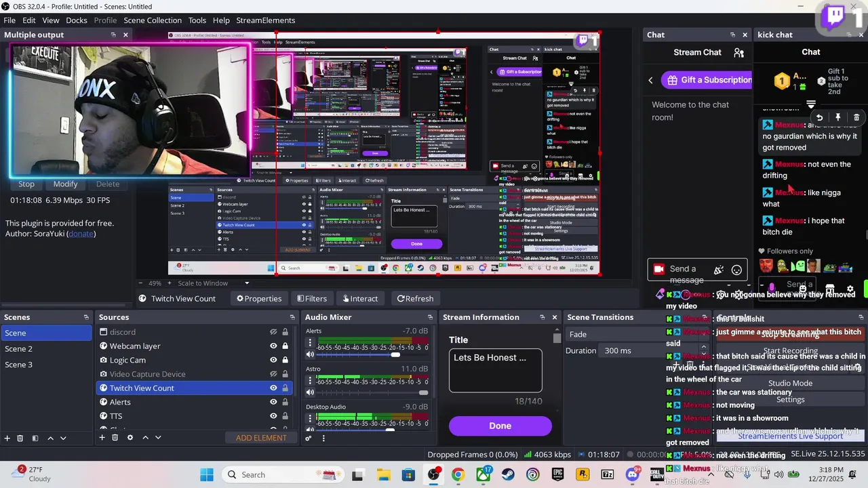Open the Scene Collection menu
868x488 pixels.
click(x=153, y=20)
